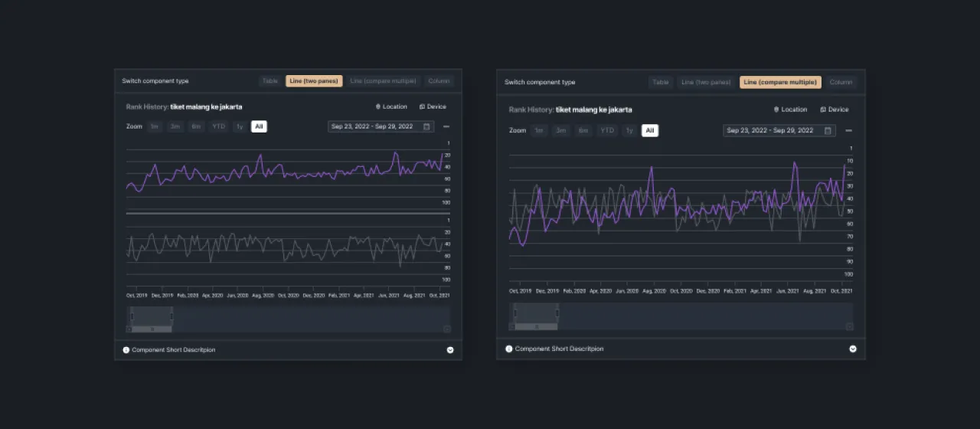Click Device icon in compare-multiple panel
The image size is (980, 429).
click(823, 110)
